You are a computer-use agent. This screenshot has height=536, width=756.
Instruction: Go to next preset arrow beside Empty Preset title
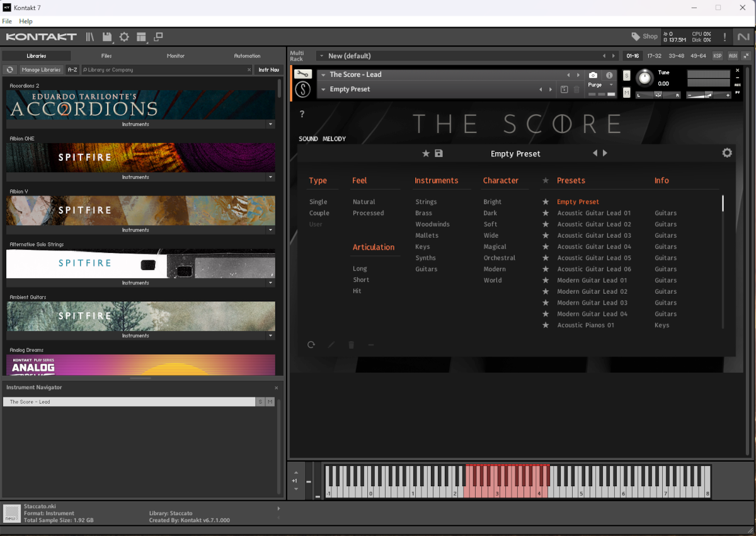[x=605, y=153]
